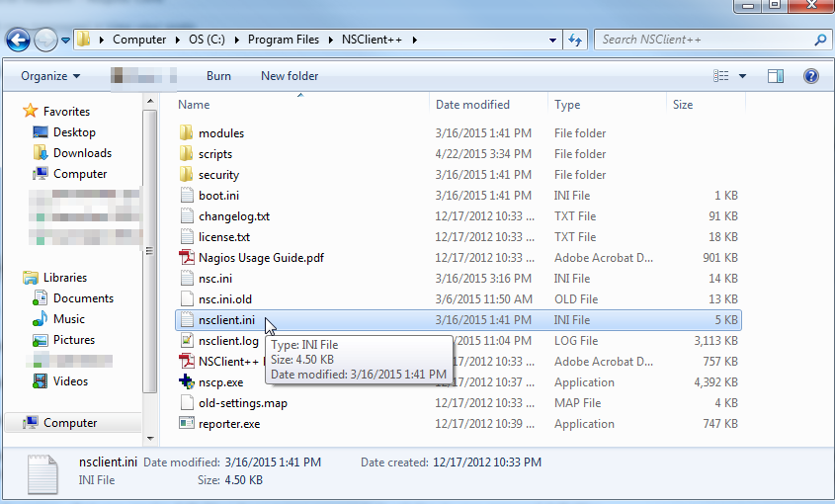Select license.txt file icon
This screenshot has width=835, height=504.
[x=187, y=236]
